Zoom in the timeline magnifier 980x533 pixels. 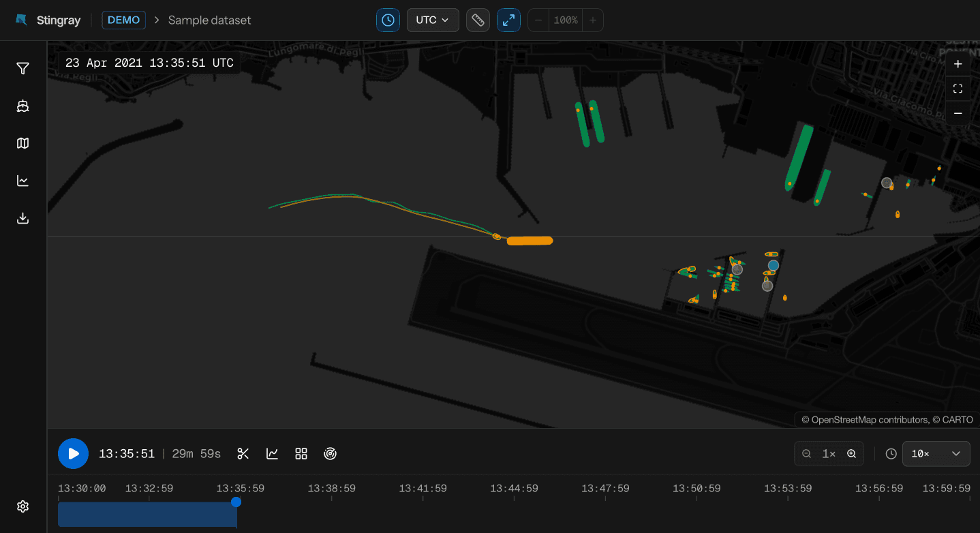point(851,453)
